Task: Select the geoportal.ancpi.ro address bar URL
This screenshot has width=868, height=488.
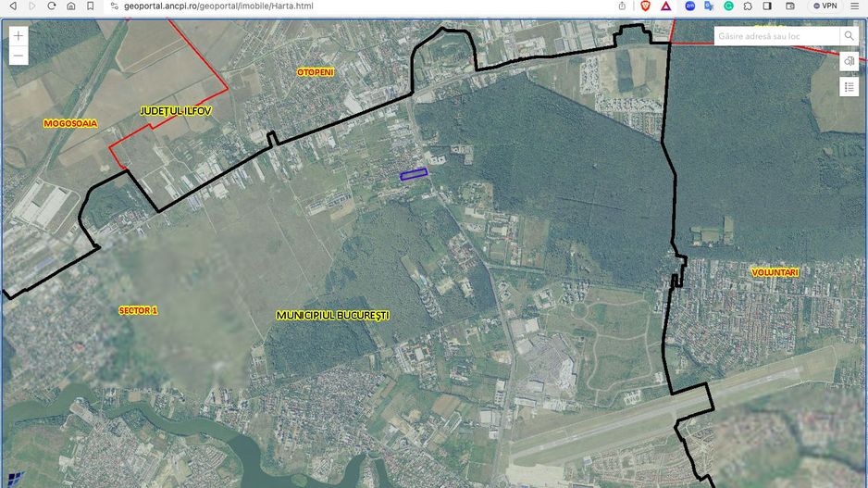Action: 218,6
